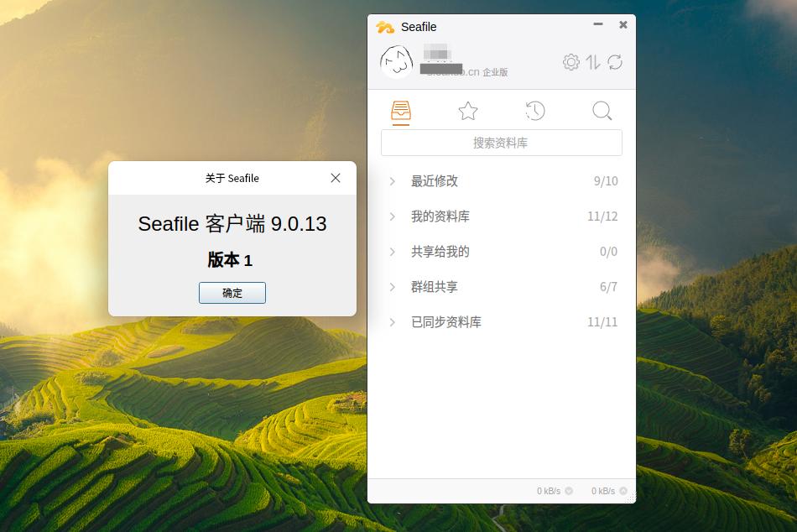The image size is (797, 532).
Task: Click the 搜索资料库 search field
Action: click(501, 143)
